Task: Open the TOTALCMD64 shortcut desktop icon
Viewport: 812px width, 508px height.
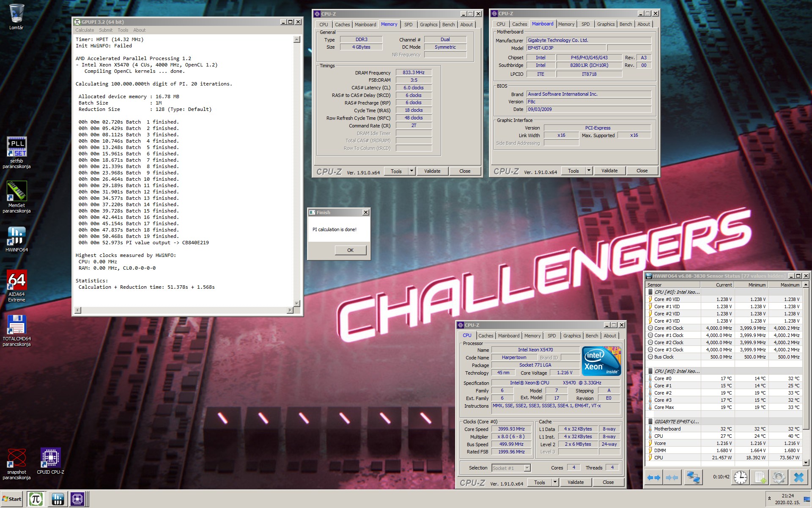Action: click(16, 330)
